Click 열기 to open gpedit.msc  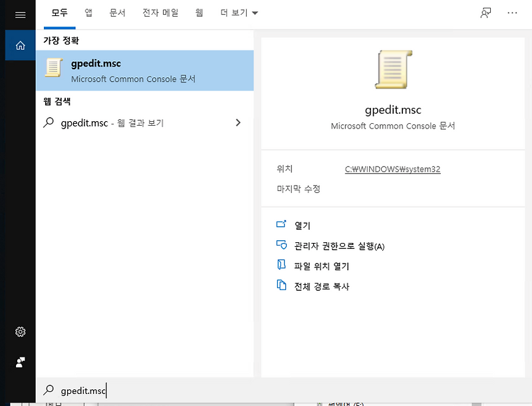pyautogui.click(x=303, y=226)
